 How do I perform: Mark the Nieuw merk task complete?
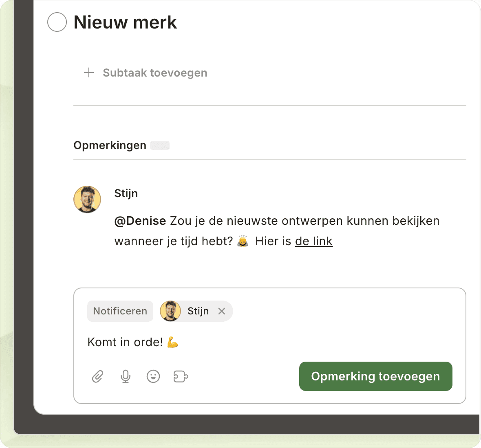click(x=57, y=22)
